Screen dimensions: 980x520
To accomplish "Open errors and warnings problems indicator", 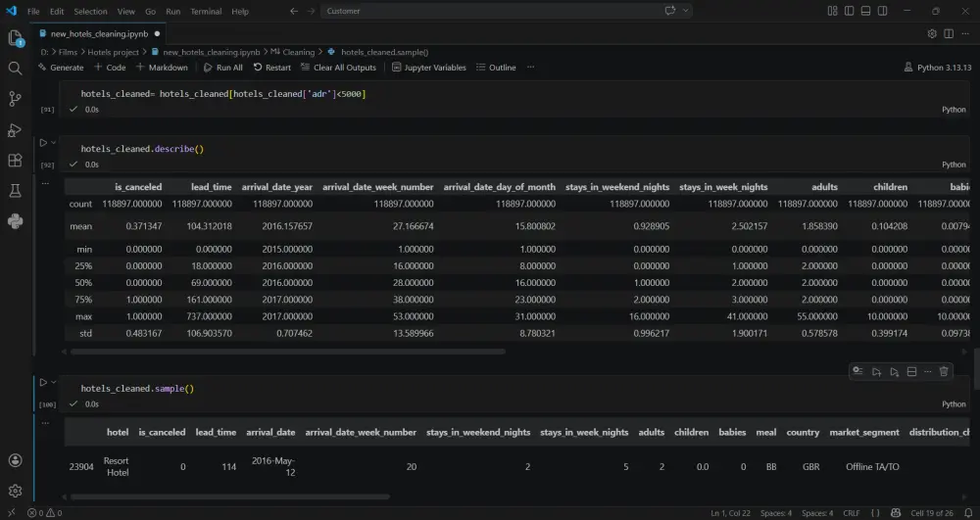I will click(x=44, y=513).
